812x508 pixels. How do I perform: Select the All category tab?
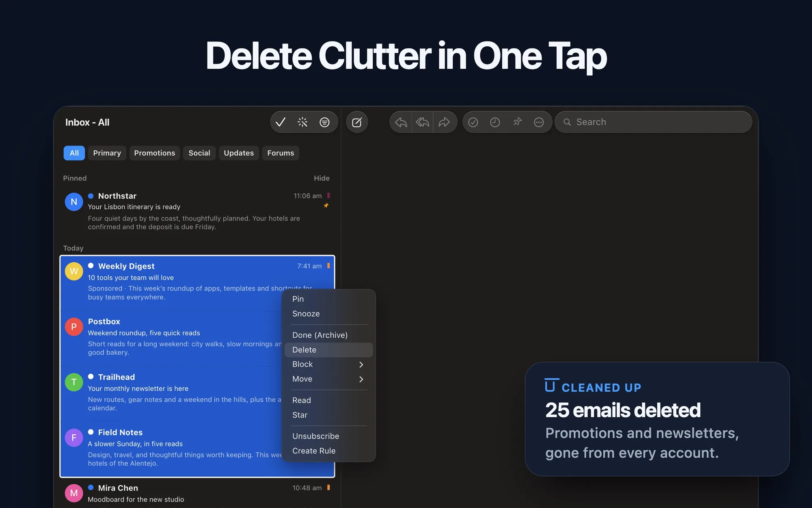pyautogui.click(x=74, y=153)
